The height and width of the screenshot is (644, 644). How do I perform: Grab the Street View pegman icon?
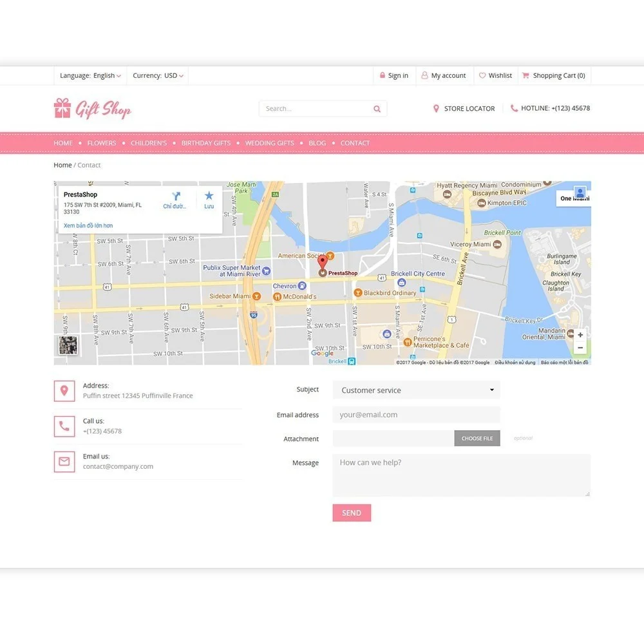coord(579,192)
